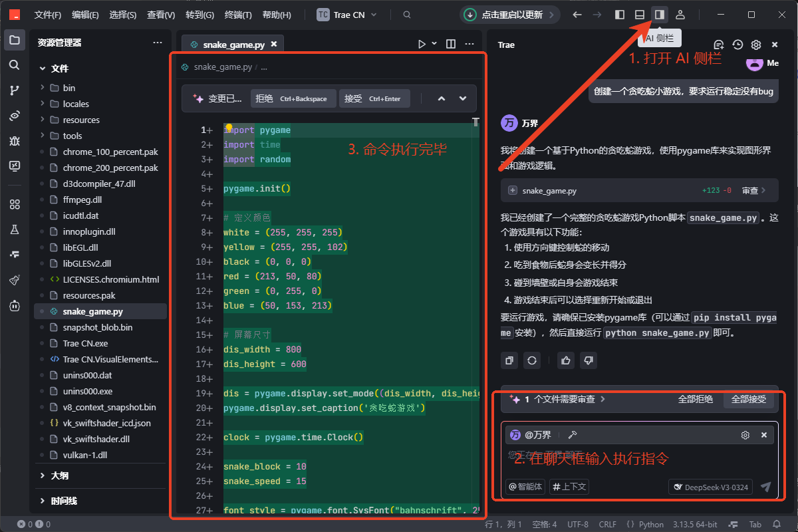Viewport: 798px width, 532px height.
Task: Go to next change with down chevron
Action: (463, 98)
